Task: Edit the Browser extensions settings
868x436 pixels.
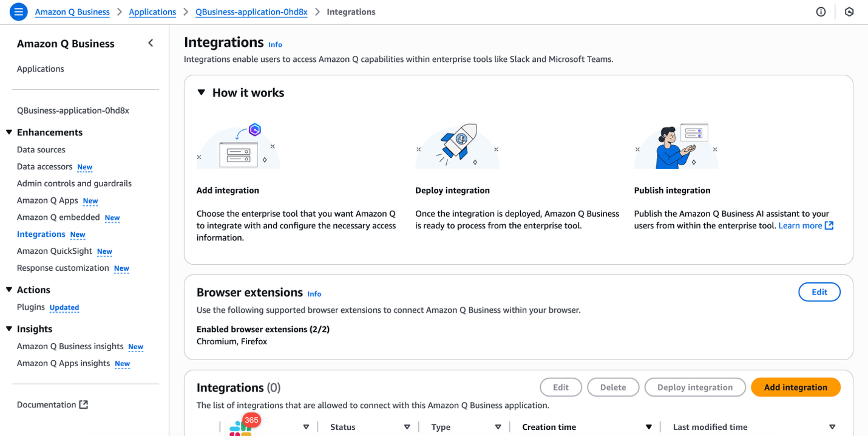Action: (x=819, y=292)
